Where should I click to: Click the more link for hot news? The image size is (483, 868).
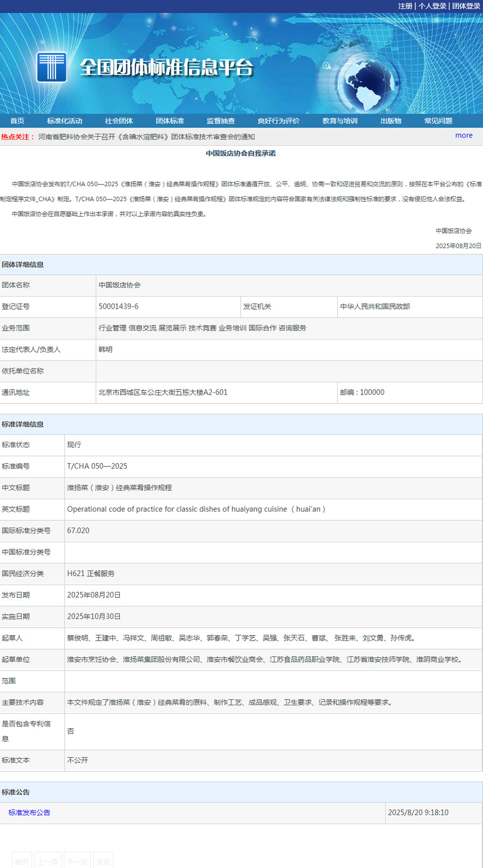coord(464,135)
